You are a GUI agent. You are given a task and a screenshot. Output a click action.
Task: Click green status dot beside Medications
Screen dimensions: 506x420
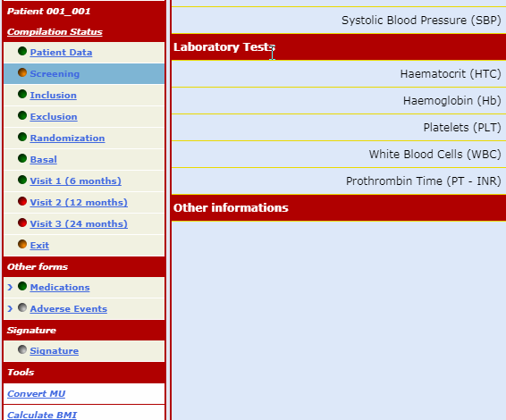point(22,286)
